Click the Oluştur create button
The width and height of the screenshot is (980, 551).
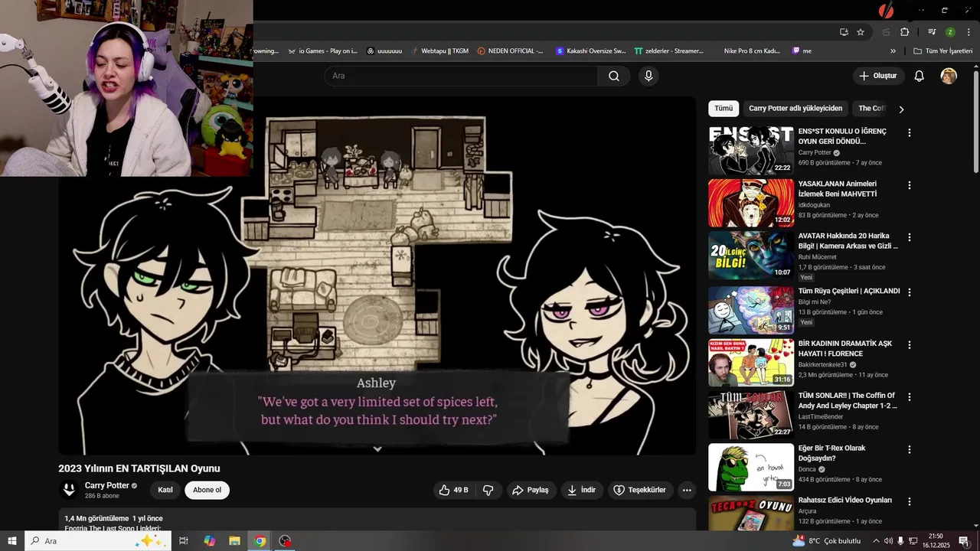(878, 76)
